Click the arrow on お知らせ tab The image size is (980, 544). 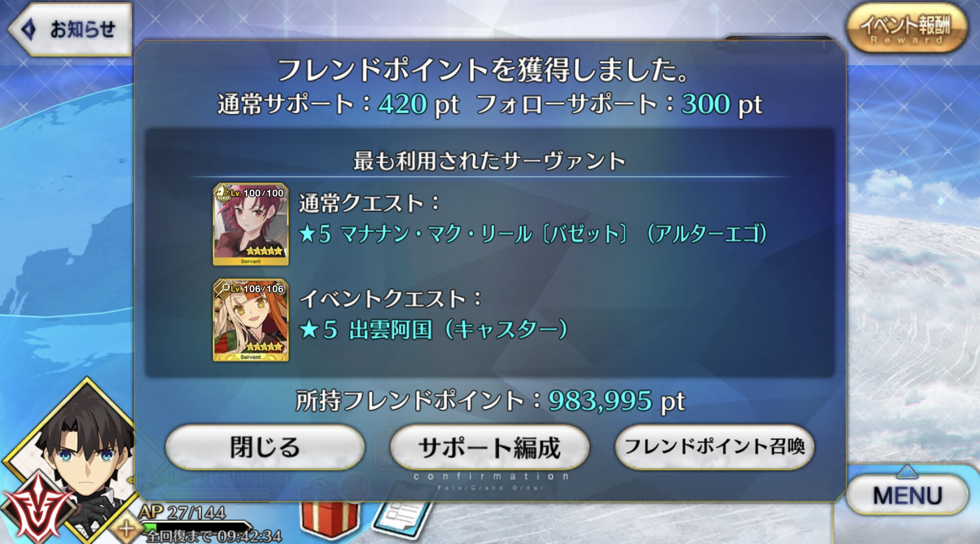29,29
